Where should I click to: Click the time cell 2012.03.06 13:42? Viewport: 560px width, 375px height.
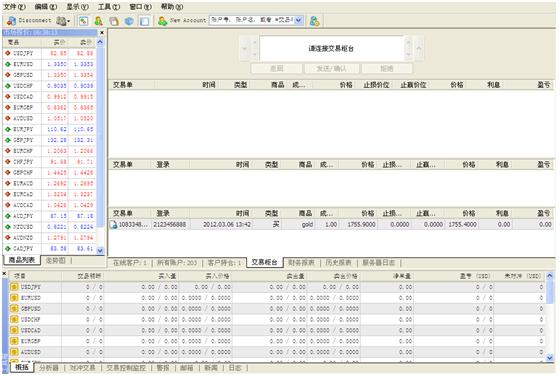(227, 225)
